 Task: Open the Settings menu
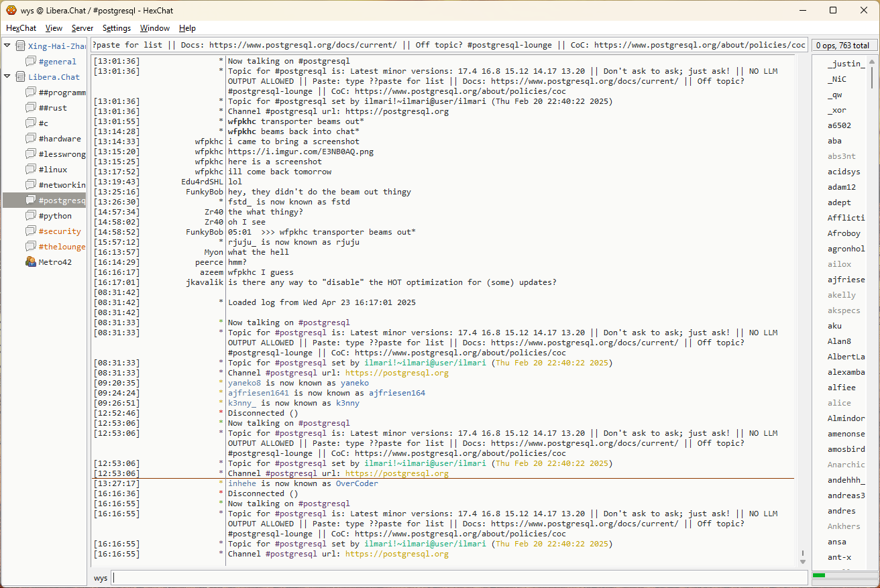[117, 28]
